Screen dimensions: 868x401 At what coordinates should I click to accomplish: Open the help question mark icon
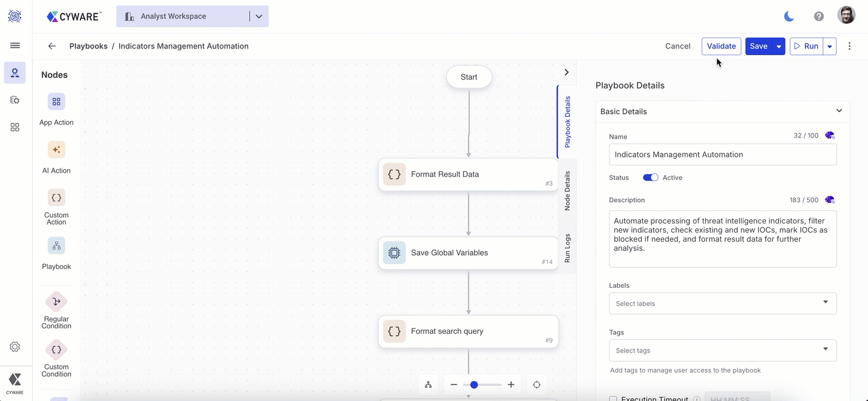coord(818,16)
